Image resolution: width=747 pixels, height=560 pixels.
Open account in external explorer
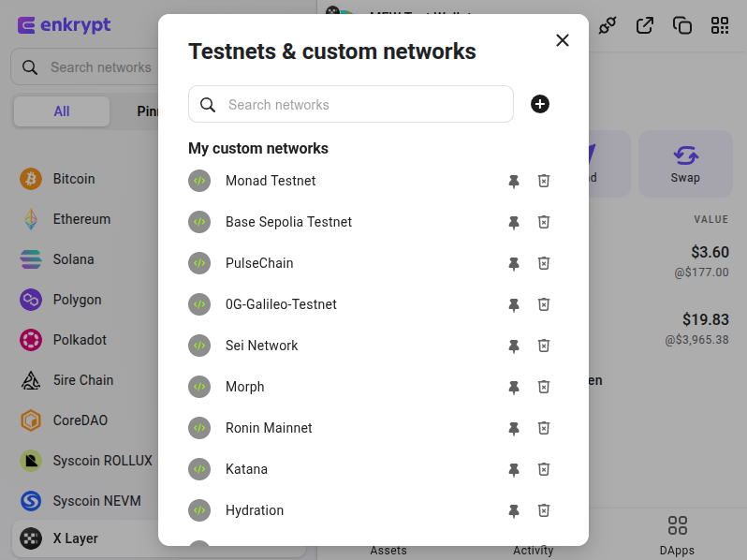[x=645, y=25]
